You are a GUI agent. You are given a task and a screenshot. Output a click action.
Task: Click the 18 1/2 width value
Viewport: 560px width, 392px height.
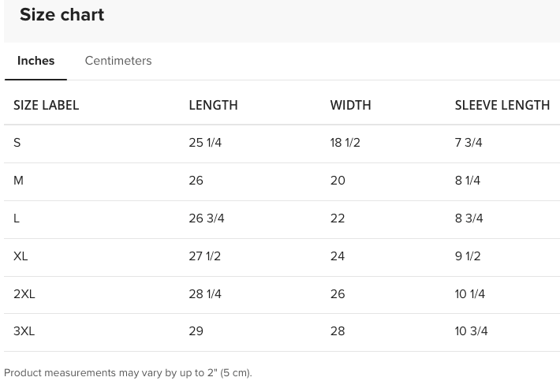click(x=345, y=143)
